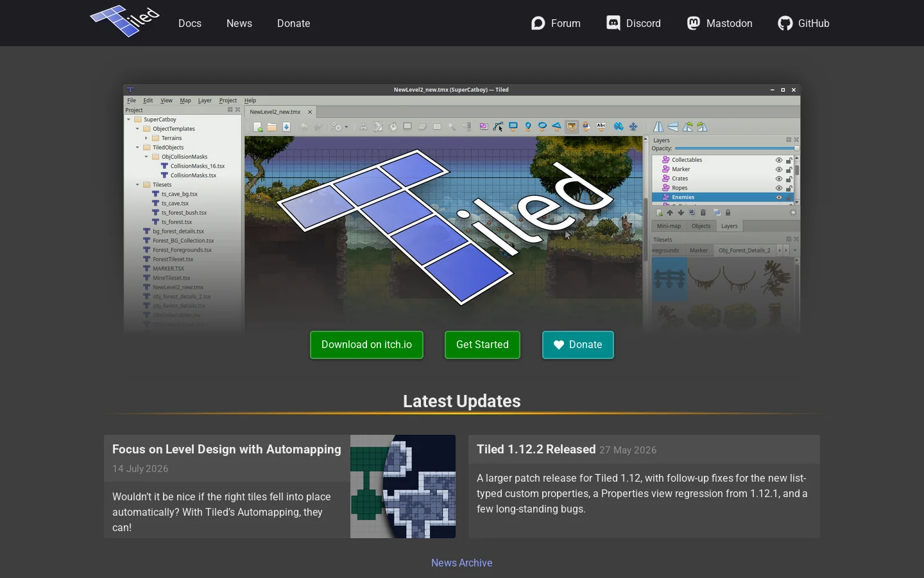Open the Docs link in the header
The height and width of the screenshot is (578, 924).
point(190,23)
